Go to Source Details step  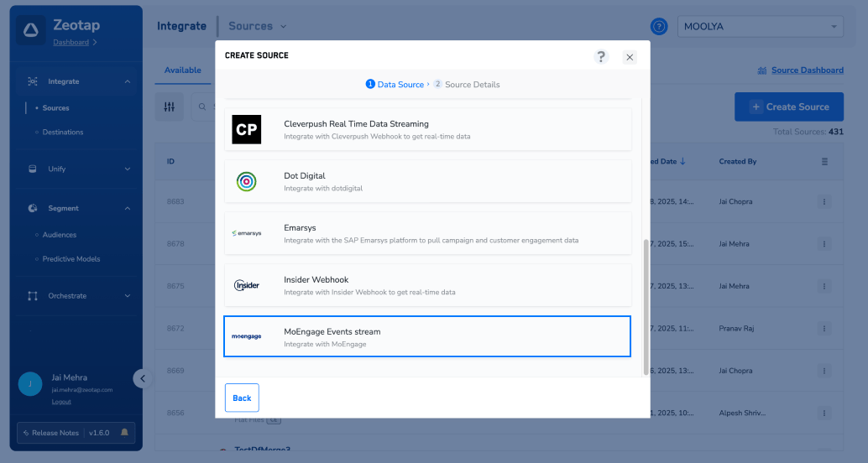click(467, 84)
